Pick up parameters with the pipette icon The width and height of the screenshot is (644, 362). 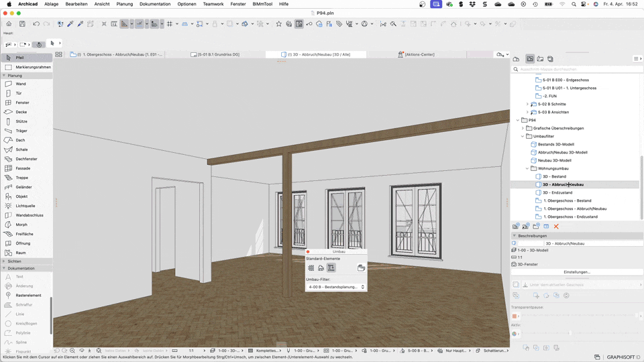coord(70,24)
